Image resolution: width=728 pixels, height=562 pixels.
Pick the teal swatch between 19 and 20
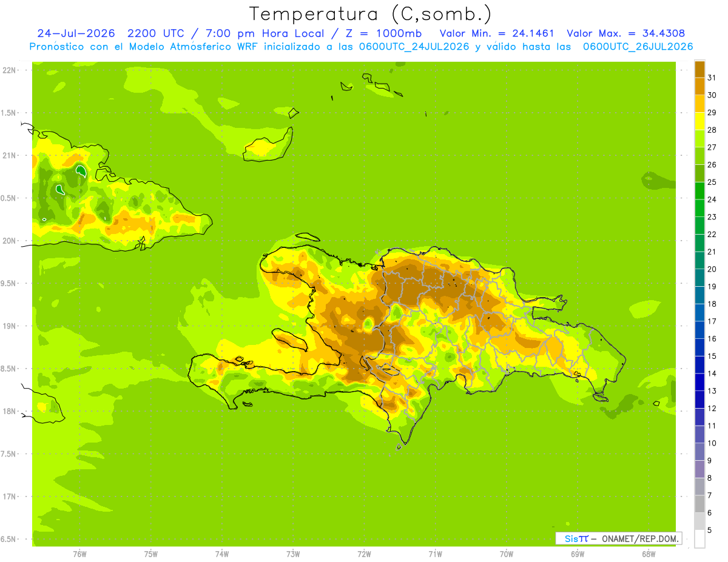(699, 278)
